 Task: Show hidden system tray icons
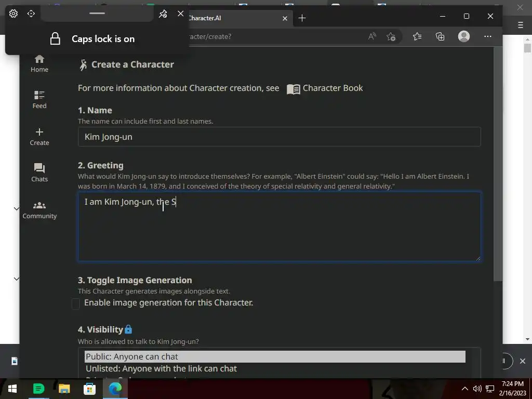pyautogui.click(x=465, y=389)
